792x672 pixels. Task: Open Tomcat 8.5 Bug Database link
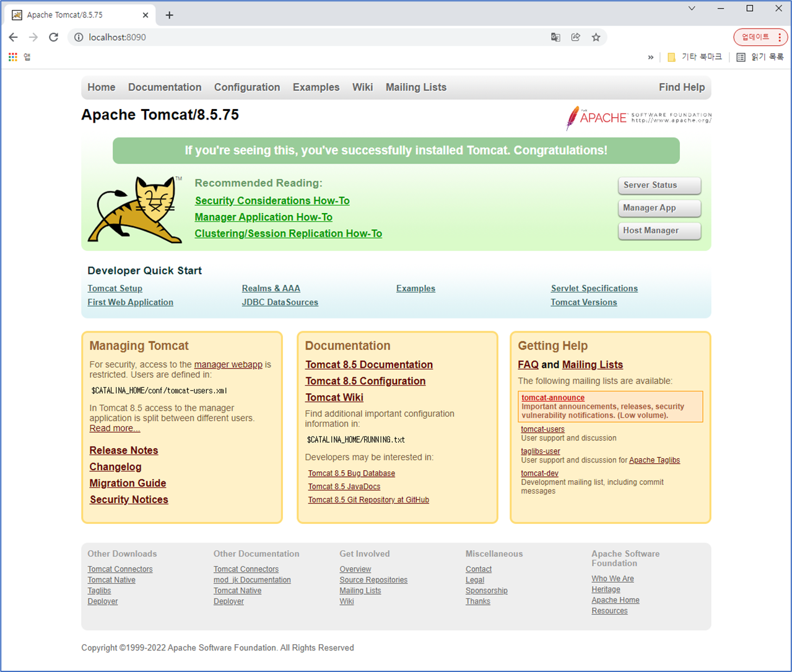pyautogui.click(x=351, y=473)
